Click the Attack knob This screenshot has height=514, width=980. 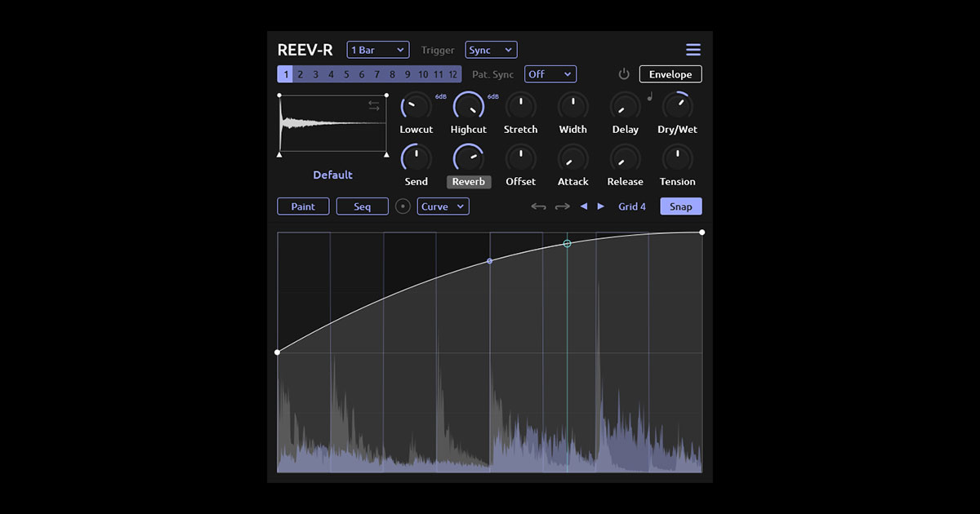[x=573, y=158]
